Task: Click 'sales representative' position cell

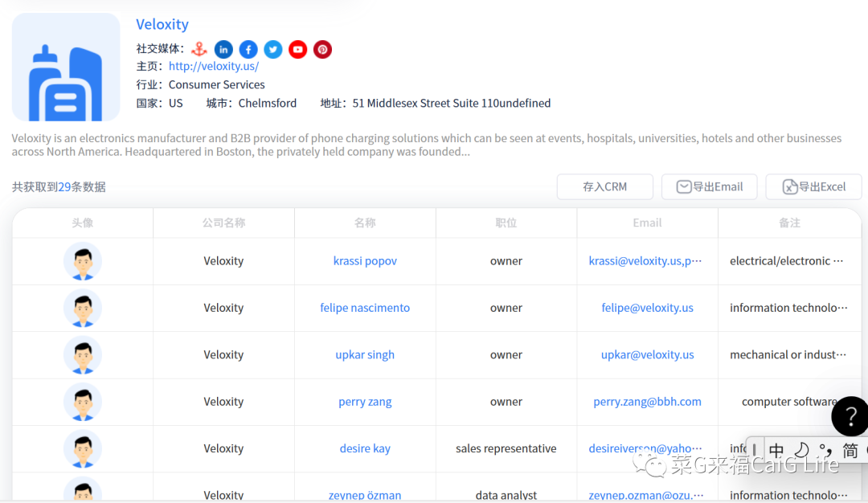Action: [506, 449]
